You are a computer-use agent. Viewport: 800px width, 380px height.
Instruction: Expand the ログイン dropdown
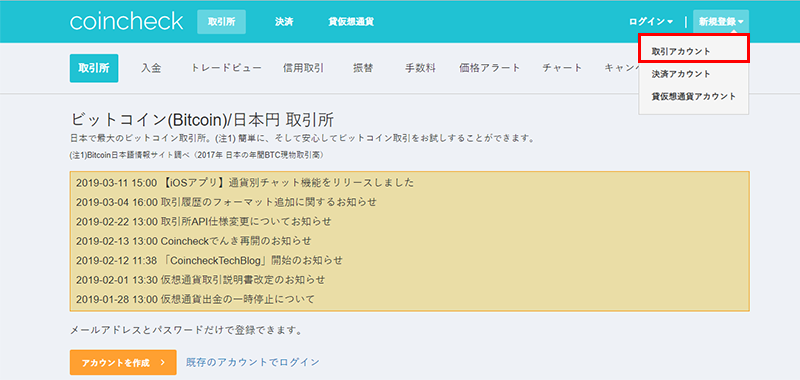point(651,22)
